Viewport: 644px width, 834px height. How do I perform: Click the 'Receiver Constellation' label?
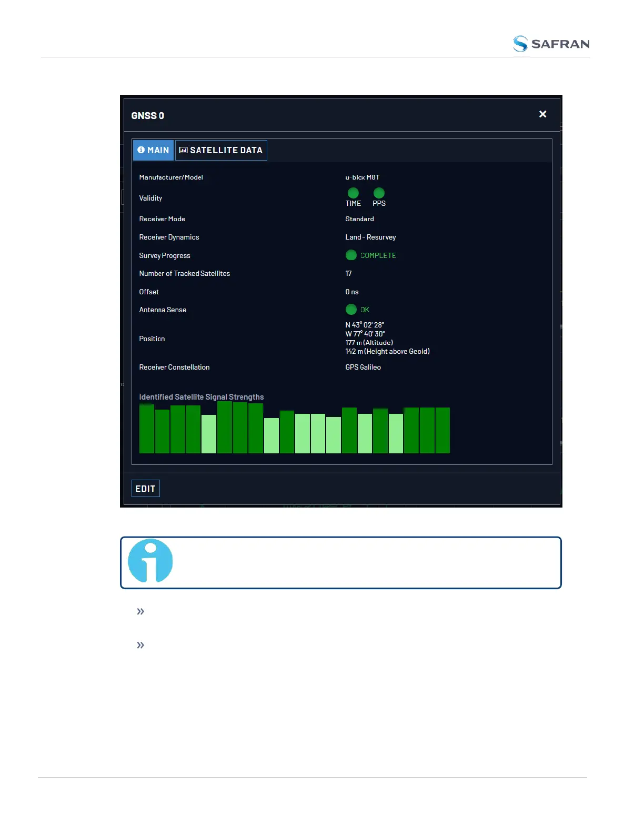tap(174, 368)
